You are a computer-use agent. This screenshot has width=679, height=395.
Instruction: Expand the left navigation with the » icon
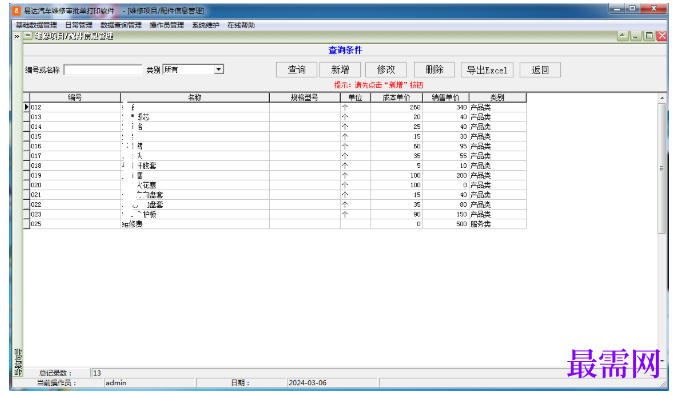point(17,36)
